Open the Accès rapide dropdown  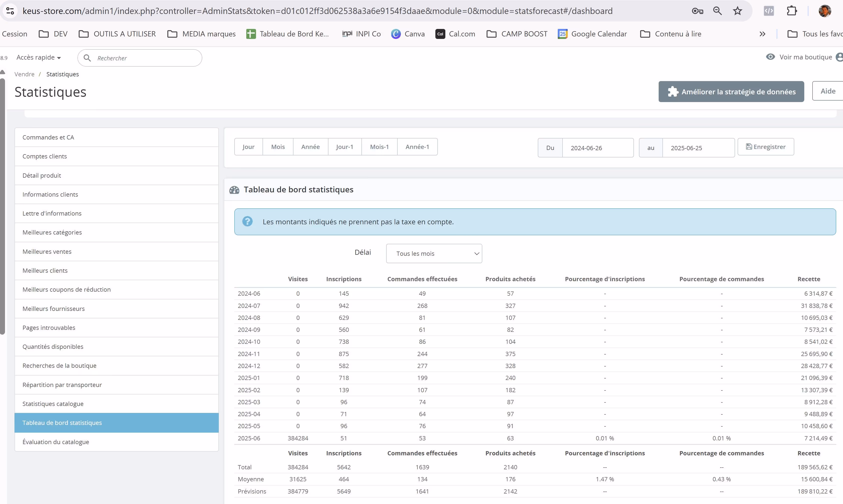point(38,57)
